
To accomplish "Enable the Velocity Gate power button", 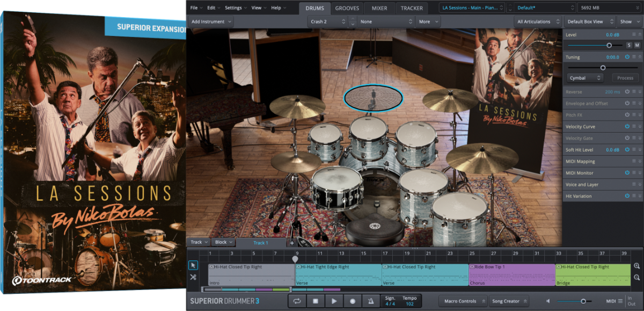I will pos(627,138).
